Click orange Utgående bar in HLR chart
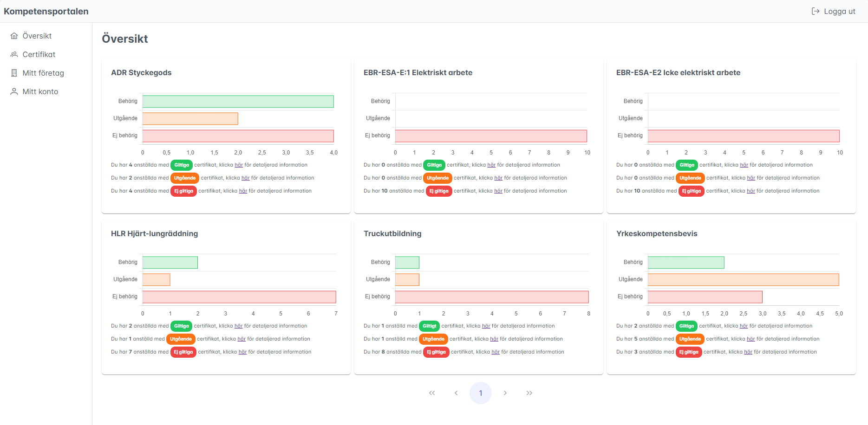This screenshot has width=868, height=425. click(x=157, y=279)
